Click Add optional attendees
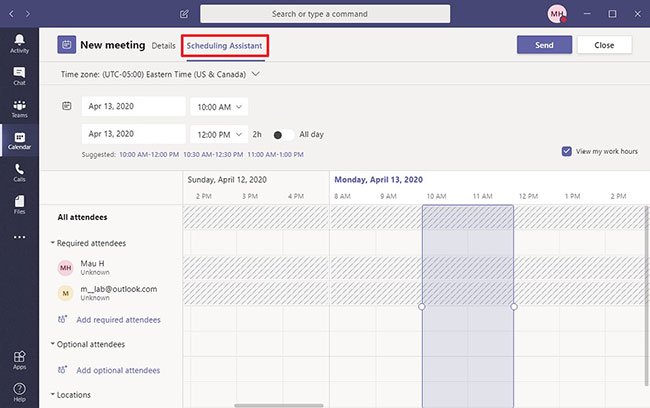Image resolution: width=650 pixels, height=408 pixels. (118, 370)
